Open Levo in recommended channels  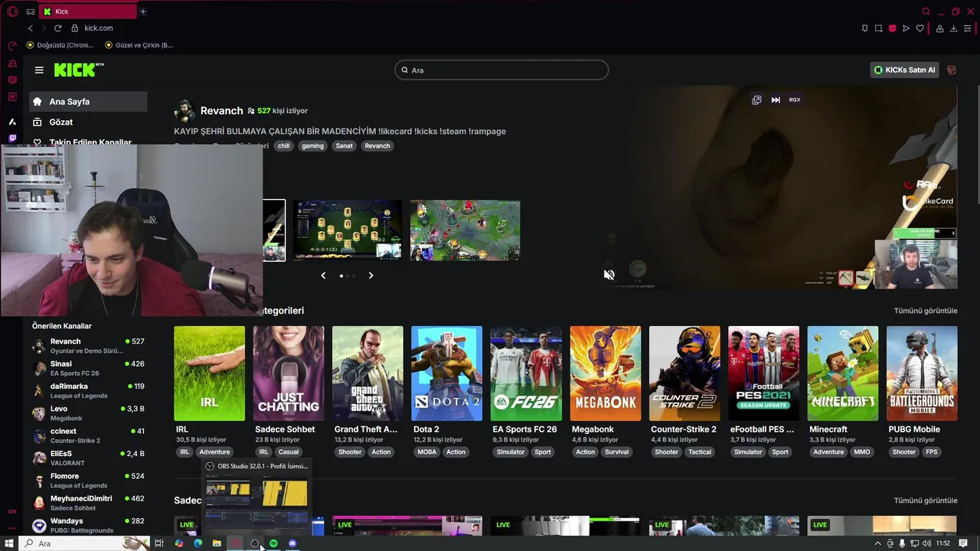pyautogui.click(x=88, y=413)
